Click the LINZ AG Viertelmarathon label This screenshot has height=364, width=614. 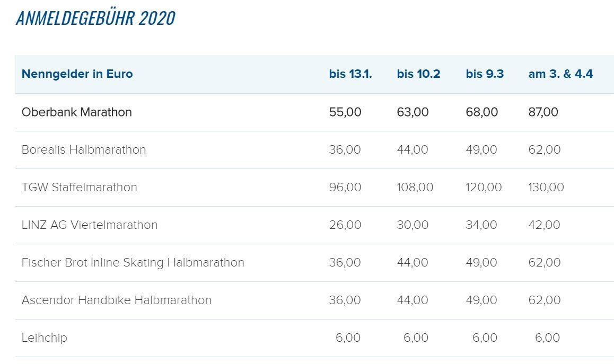pyautogui.click(x=90, y=225)
